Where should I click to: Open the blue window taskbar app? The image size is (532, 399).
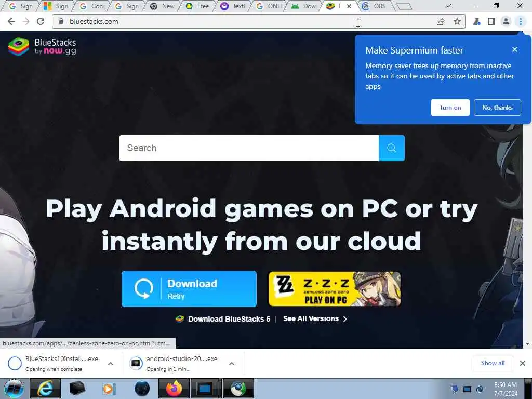[206, 389]
